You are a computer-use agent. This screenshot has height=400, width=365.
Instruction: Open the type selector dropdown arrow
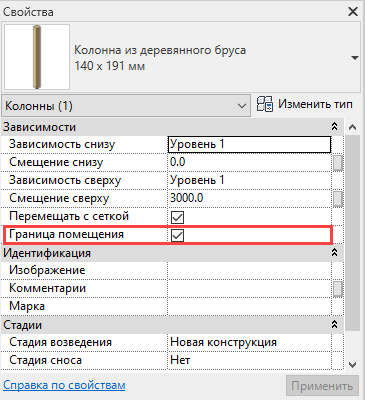[x=355, y=58]
